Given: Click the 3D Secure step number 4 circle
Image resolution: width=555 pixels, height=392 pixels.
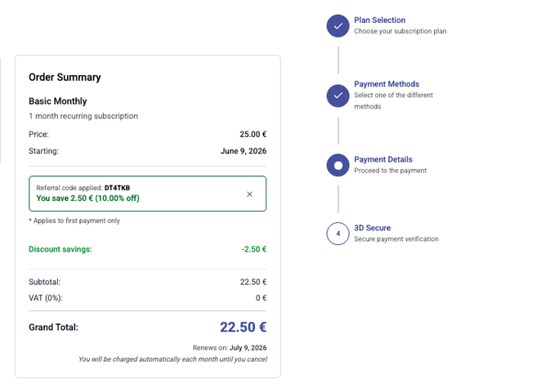Looking at the screenshot, I should 338,234.
